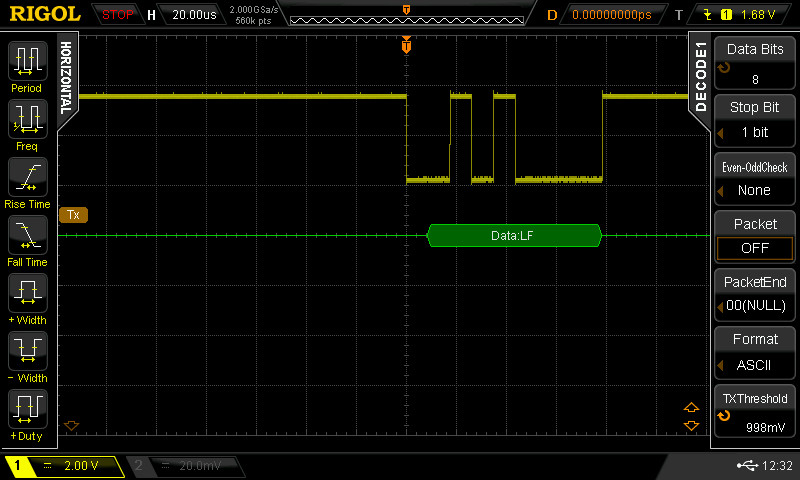Viewport: 800px width, 480px height.
Task: Open the DECODE1 side tab
Action: click(x=700, y=76)
